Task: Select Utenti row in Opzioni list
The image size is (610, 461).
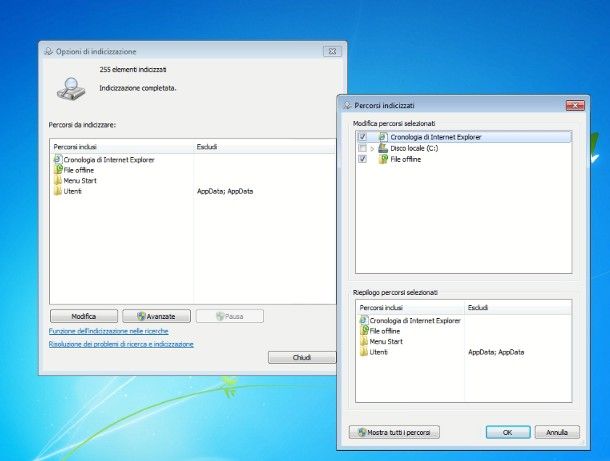Action: [x=72, y=191]
